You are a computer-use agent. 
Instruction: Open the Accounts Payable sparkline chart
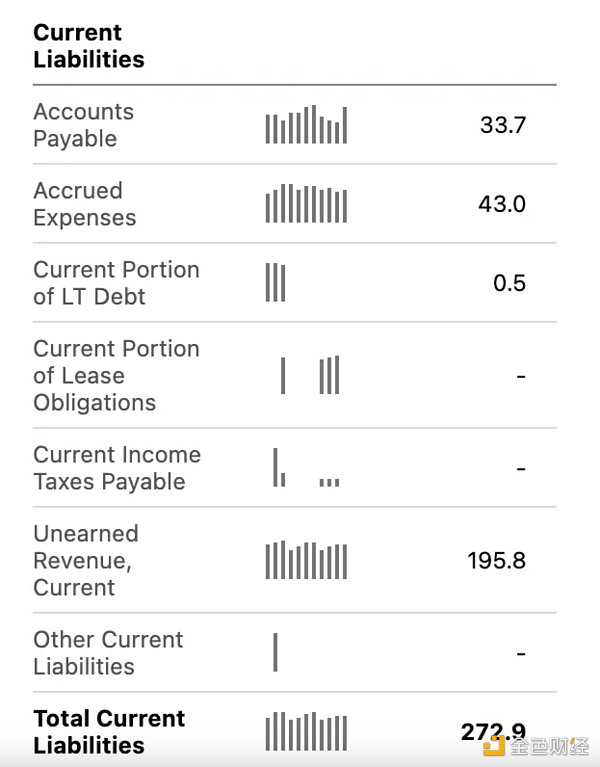306,125
